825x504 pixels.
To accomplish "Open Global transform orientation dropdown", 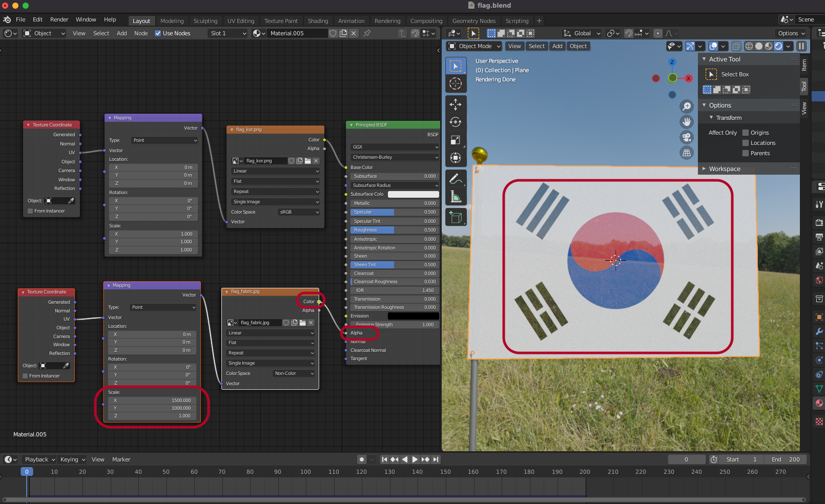I will click(x=582, y=33).
